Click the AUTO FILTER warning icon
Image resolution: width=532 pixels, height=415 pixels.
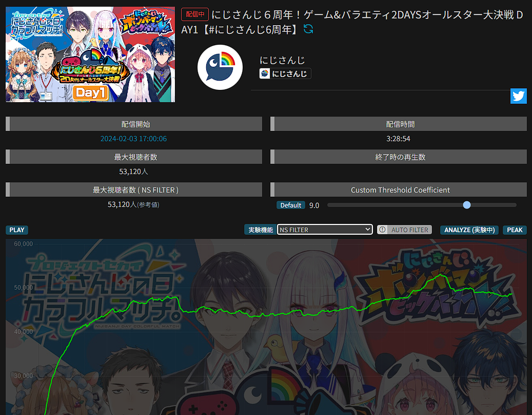click(382, 230)
